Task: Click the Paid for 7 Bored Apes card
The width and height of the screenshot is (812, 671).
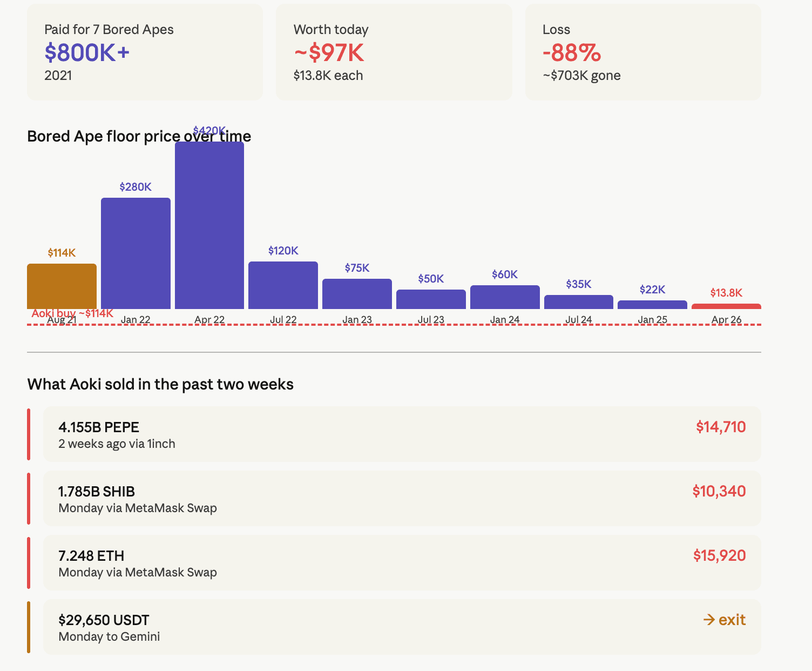Action: (x=145, y=52)
